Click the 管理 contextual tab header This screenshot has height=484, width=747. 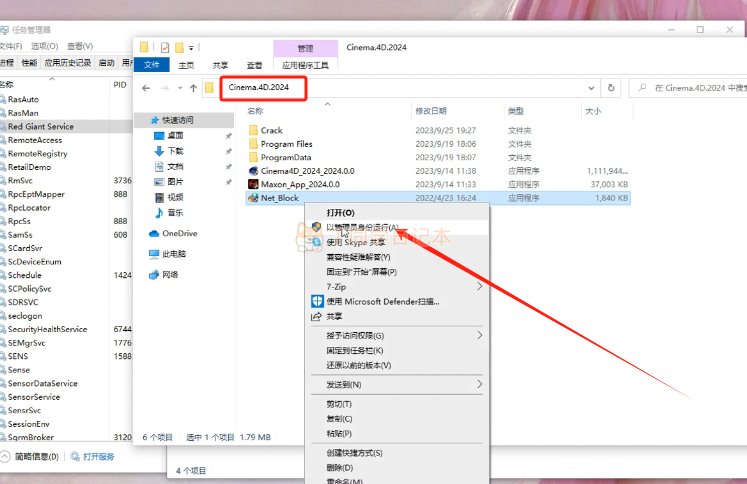point(305,48)
